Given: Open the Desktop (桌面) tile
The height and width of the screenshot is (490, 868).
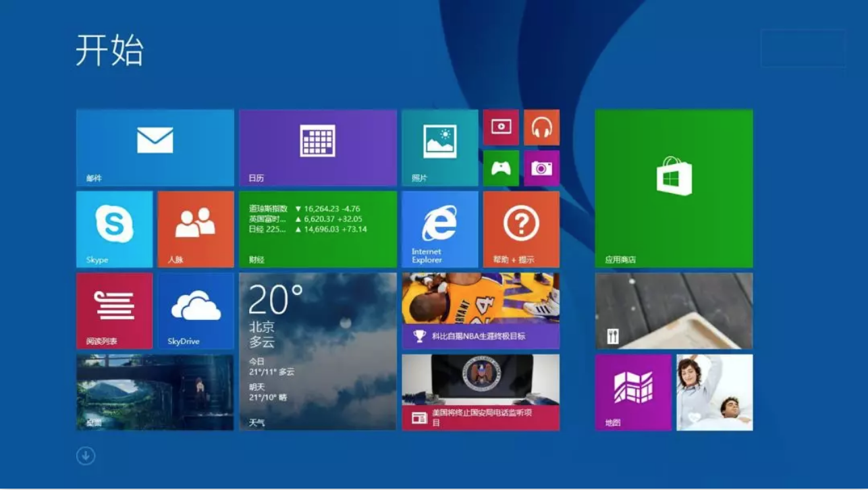Looking at the screenshot, I should click(x=155, y=392).
